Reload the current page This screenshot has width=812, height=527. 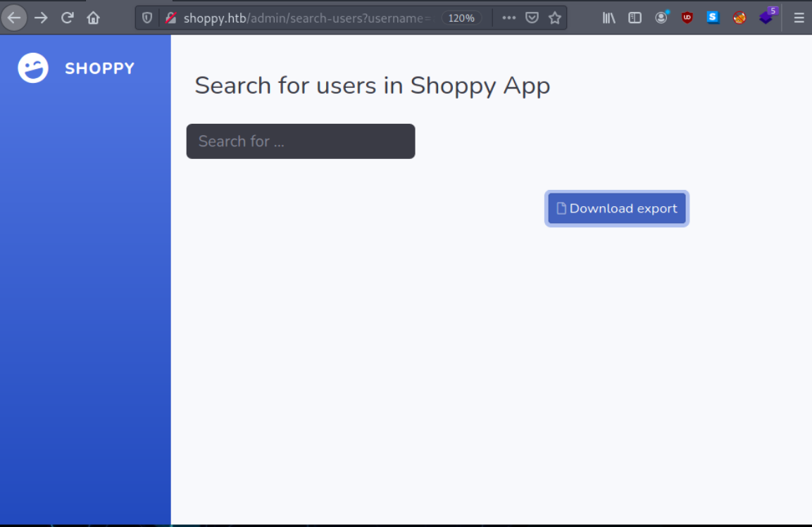pos(67,18)
